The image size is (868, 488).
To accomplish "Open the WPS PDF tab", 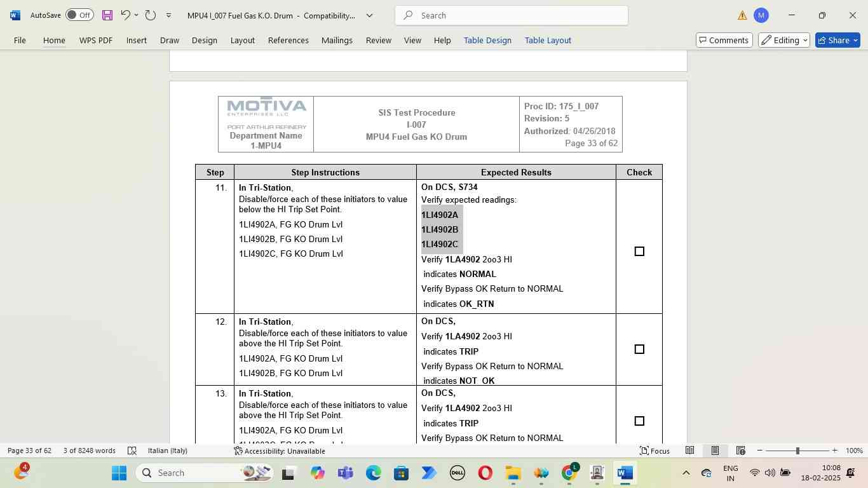I will click(x=96, y=40).
